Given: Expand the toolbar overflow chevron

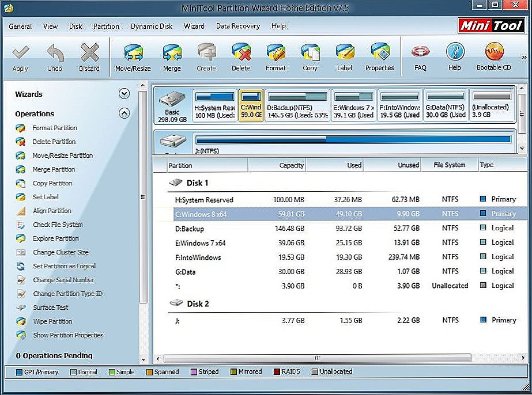Looking at the screenshot, I should pyautogui.click(x=524, y=58).
